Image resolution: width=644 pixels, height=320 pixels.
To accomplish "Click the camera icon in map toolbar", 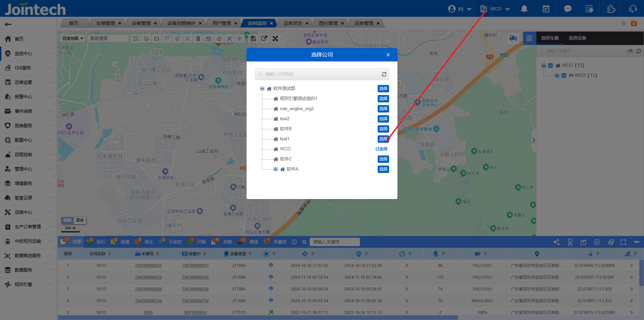I will (x=209, y=39).
